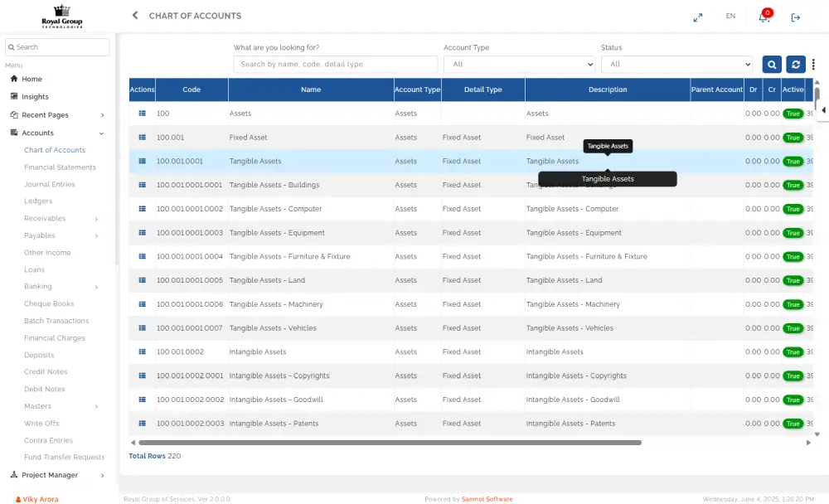This screenshot has width=829, height=504.
Task: Click the blue search magnifier button
Action: pos(772,65)
